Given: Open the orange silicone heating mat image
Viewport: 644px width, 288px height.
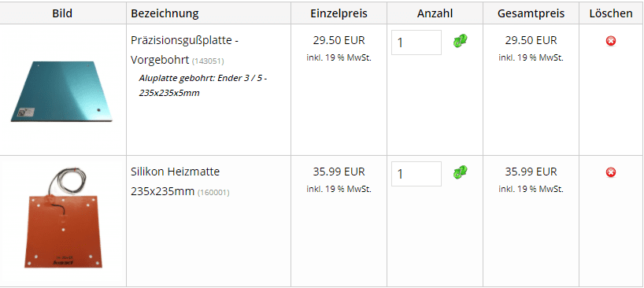Looking at the screenshot, I should (x=62, y=217).
